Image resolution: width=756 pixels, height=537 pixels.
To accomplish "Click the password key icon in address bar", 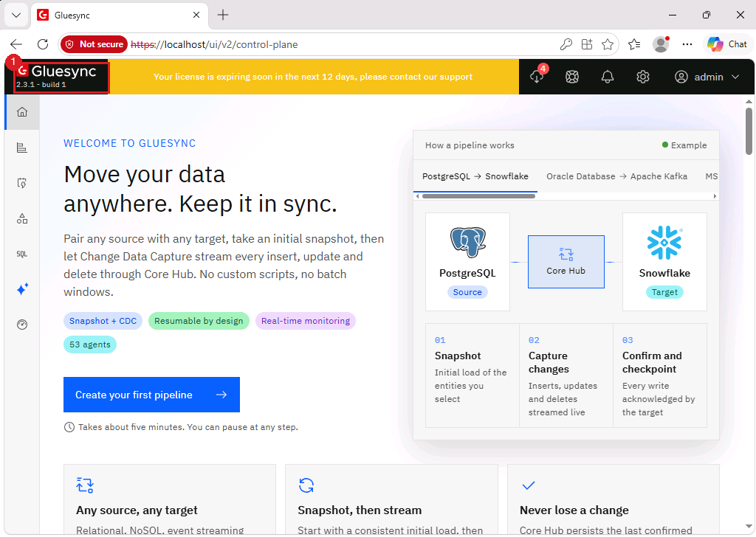I will click(566, 44).
